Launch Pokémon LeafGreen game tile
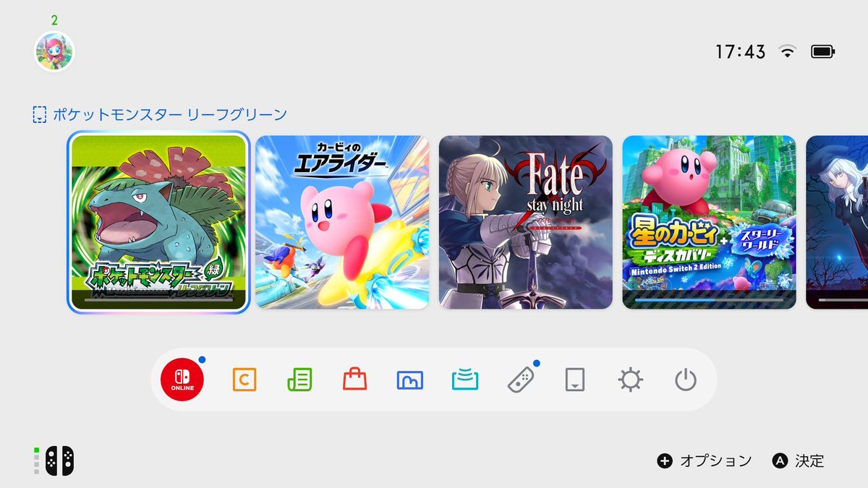Screen dimensions: 868x488 pos(159,222)
